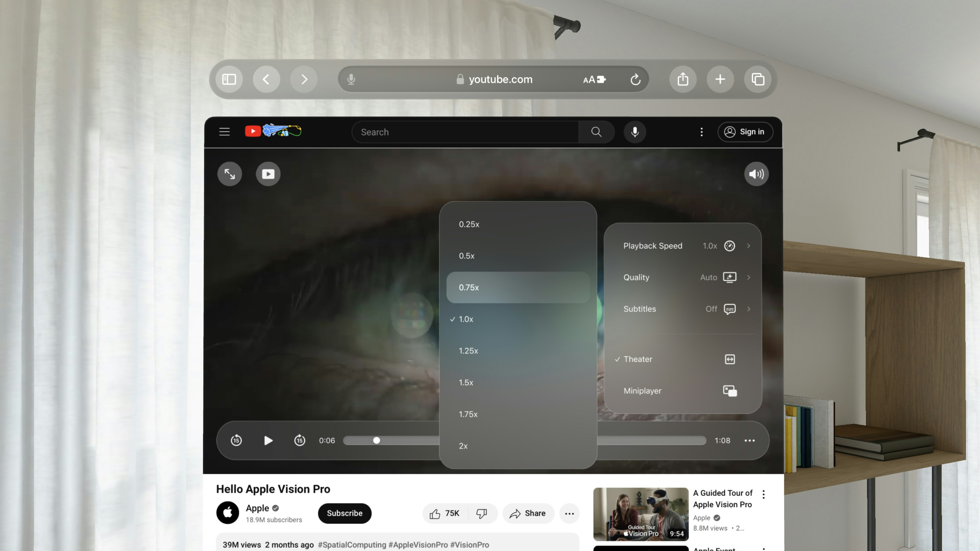Open the Apple channel avatar
This screenshot has height=551, width=980.
click(227, 512)
